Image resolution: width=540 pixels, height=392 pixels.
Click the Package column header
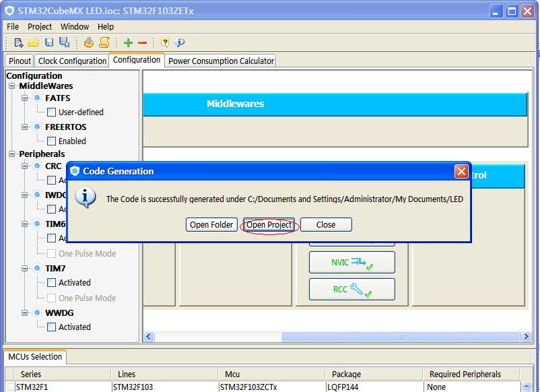click(374, 374)
